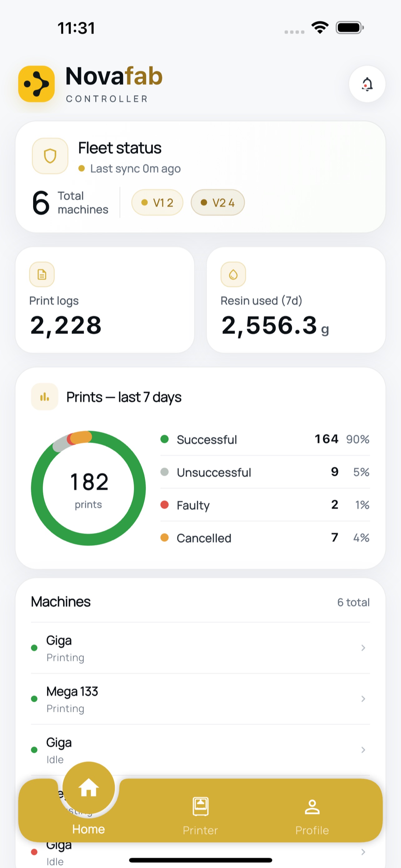Tap the "6 total" machines count
The height and width of the screenshot is (868, 401).
[x=354, y=602]
